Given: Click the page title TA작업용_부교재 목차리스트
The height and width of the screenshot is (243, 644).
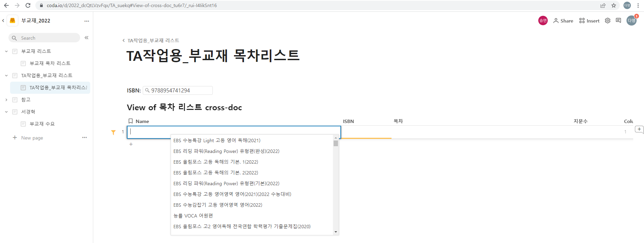Looking at the screenshot, I should [213, 55].
